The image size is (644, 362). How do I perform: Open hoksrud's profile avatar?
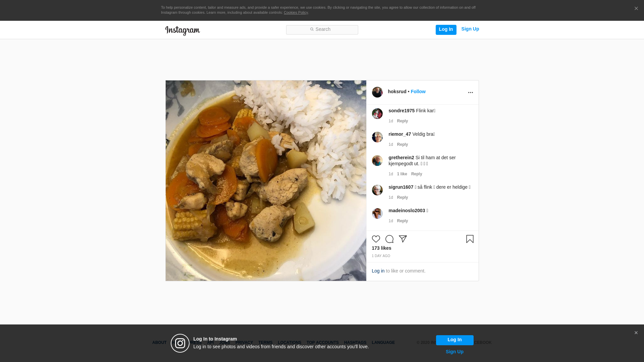pos(377,92)
